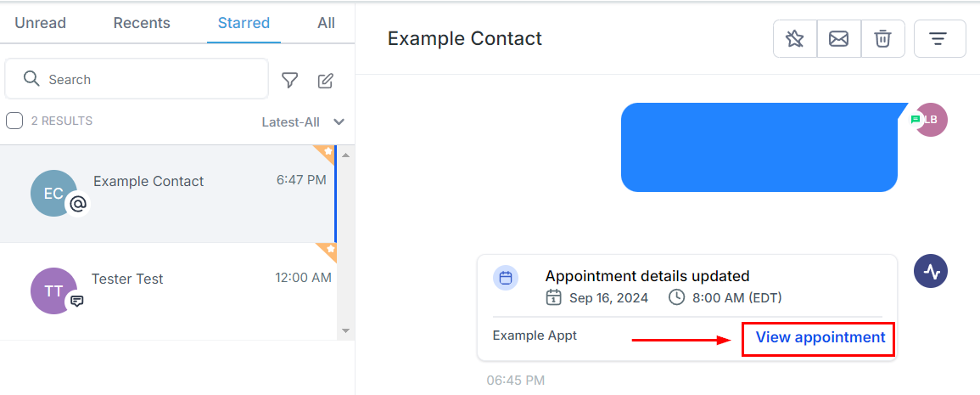
Task: Delete conversation using trash icon
Action: click(x=883, y=39)
